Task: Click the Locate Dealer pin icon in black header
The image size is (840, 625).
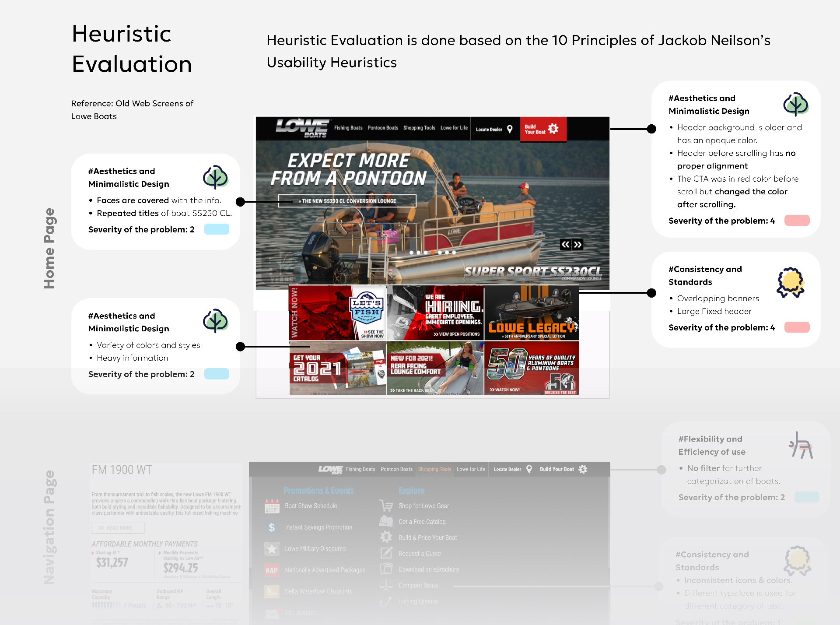Action: pos(510,129)
